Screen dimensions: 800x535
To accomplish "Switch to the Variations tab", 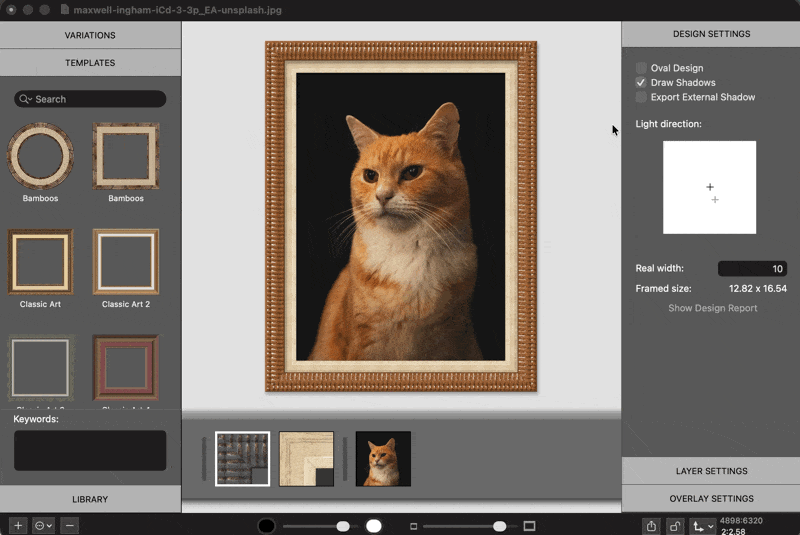I will click(x=90, y=35).
